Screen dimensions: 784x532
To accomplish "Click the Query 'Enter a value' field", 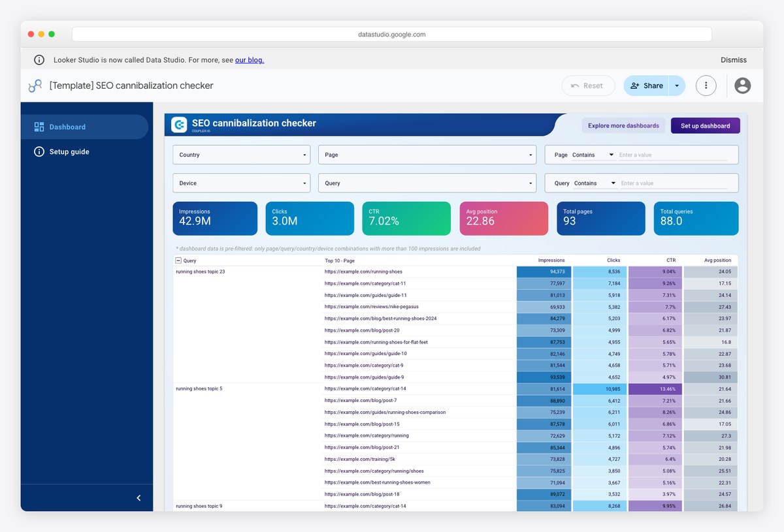I will tap(674, 183).
